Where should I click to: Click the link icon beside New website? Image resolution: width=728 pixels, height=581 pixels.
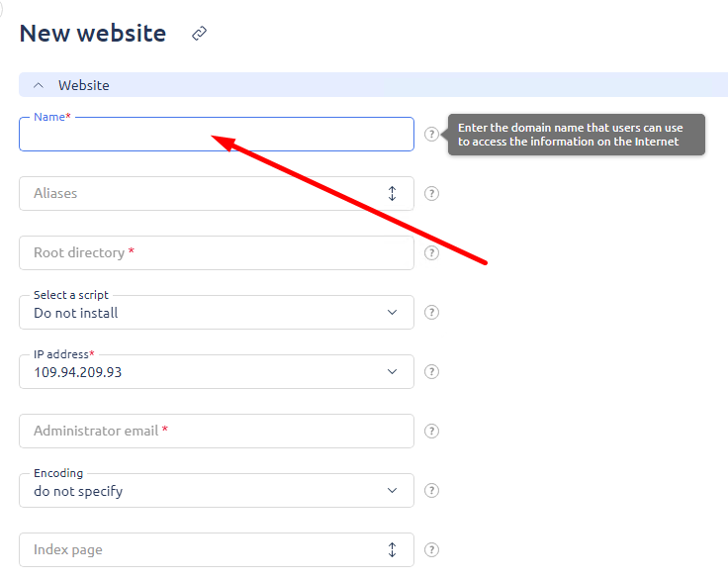(199, 34)
